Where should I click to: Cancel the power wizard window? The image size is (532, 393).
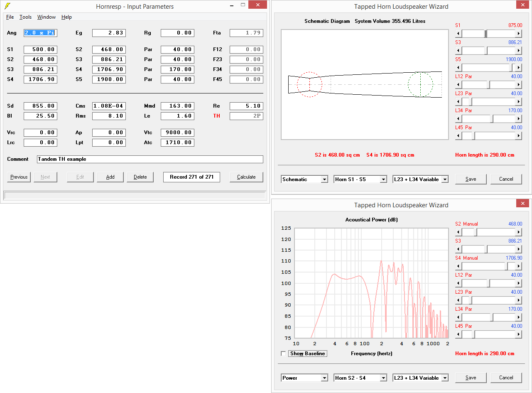506,378
